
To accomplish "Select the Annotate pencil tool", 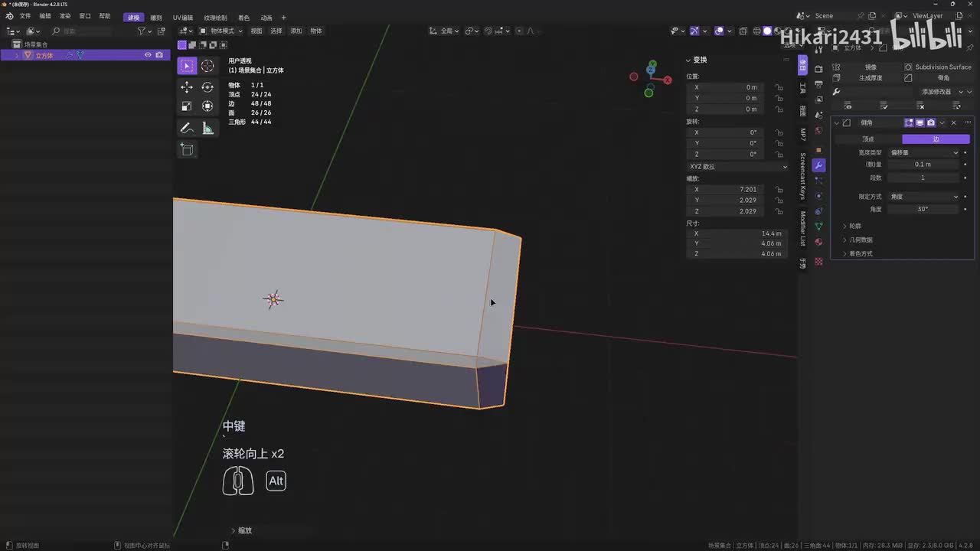I will pyautogui.click(x=187, y=128).
